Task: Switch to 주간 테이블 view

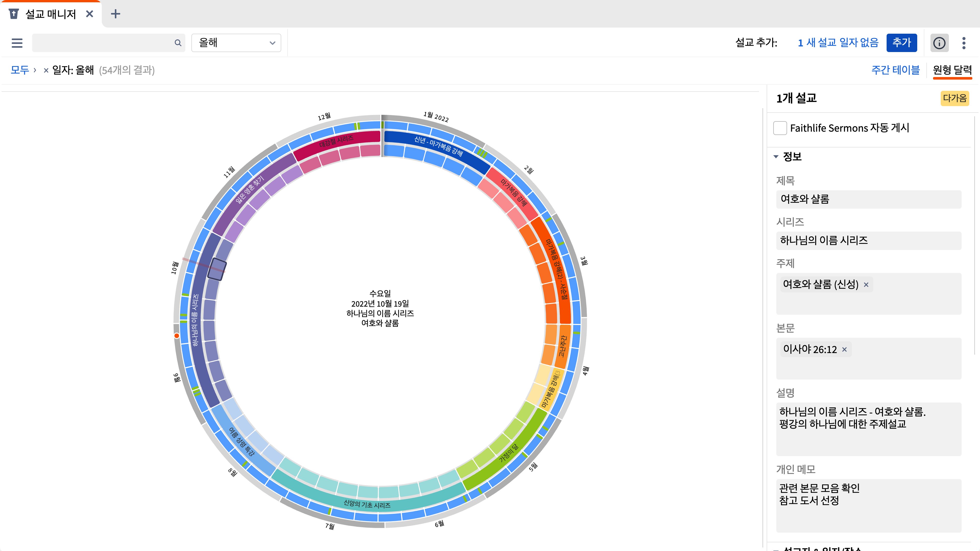Action: point(895,70)
